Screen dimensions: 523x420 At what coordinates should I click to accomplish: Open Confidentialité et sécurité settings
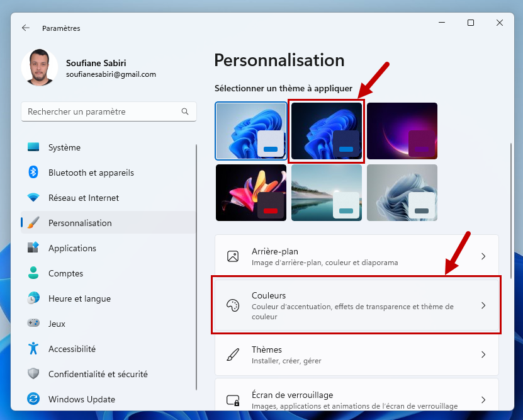pos(108,373)
